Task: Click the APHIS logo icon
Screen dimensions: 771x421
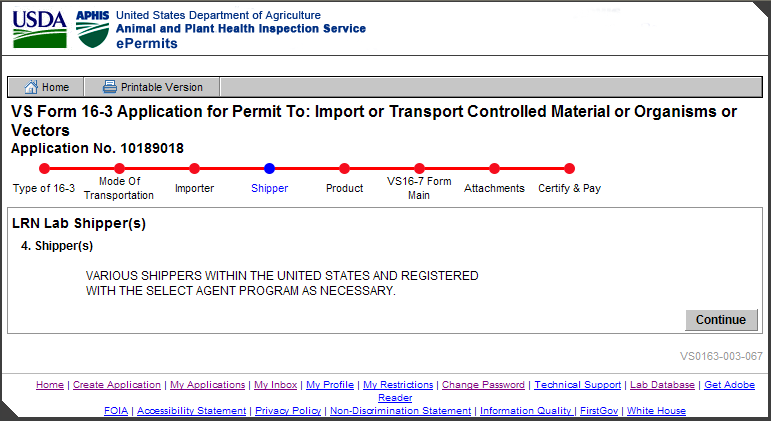Action: click(x=91, y=29)
